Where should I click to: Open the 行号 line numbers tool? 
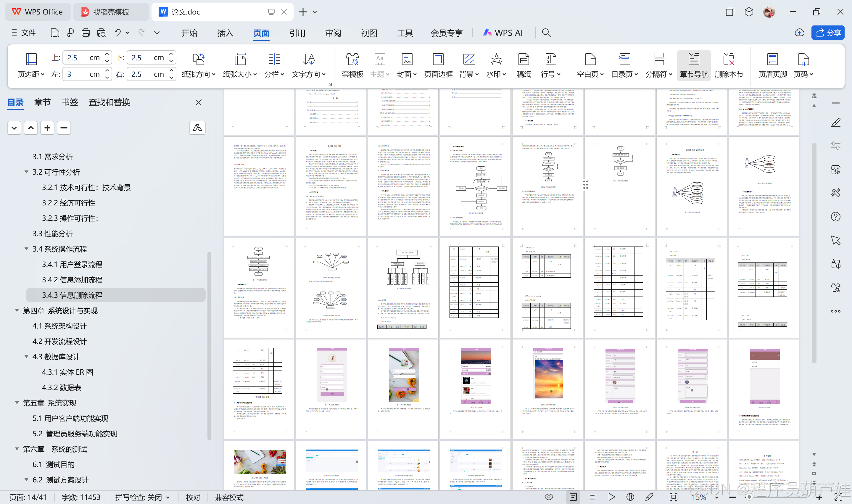(550, 65)
